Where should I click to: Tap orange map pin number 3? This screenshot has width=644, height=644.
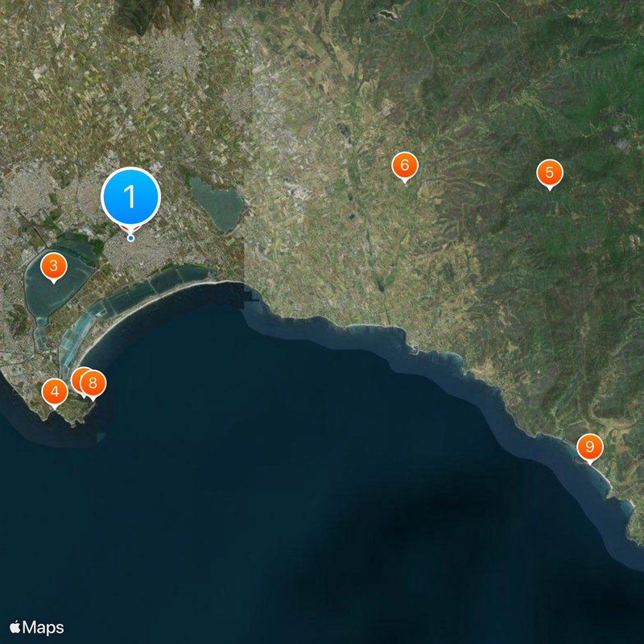point(54,266)
